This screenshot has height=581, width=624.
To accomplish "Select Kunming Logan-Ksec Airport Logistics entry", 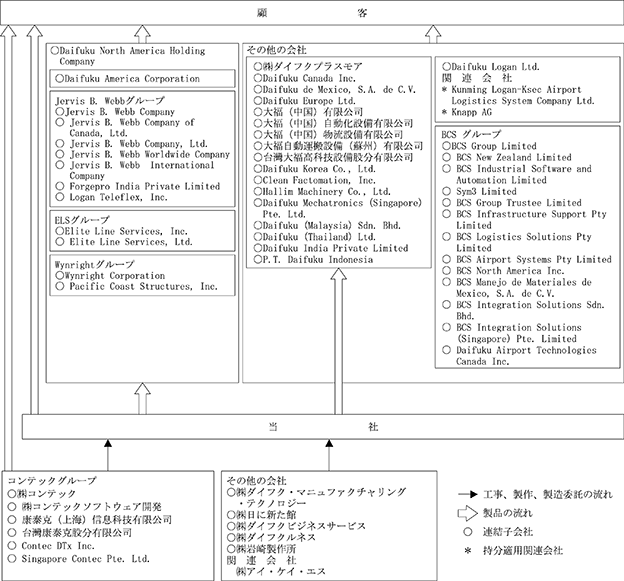I will [519, 95].
